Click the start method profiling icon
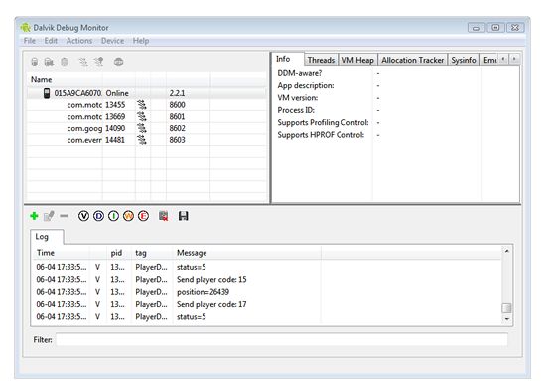The width and height of the screenshot is (546, 392). point(99,62)
